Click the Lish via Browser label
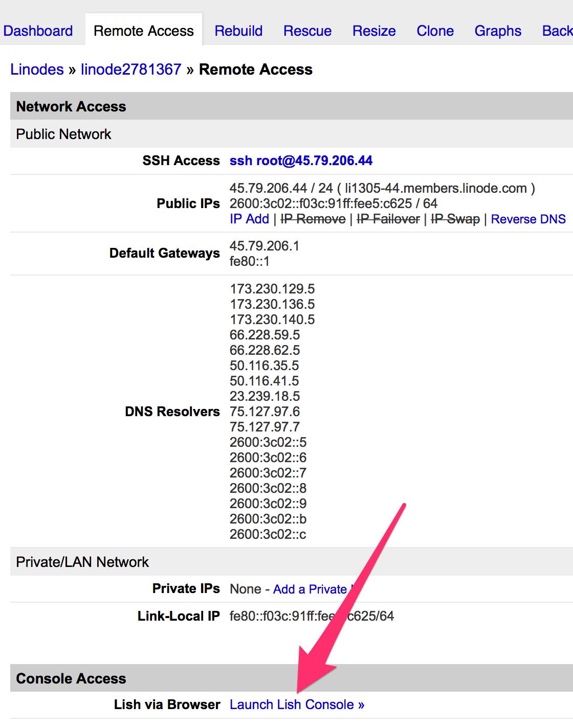This screenshot has width=573, height=728. (167, 704)
